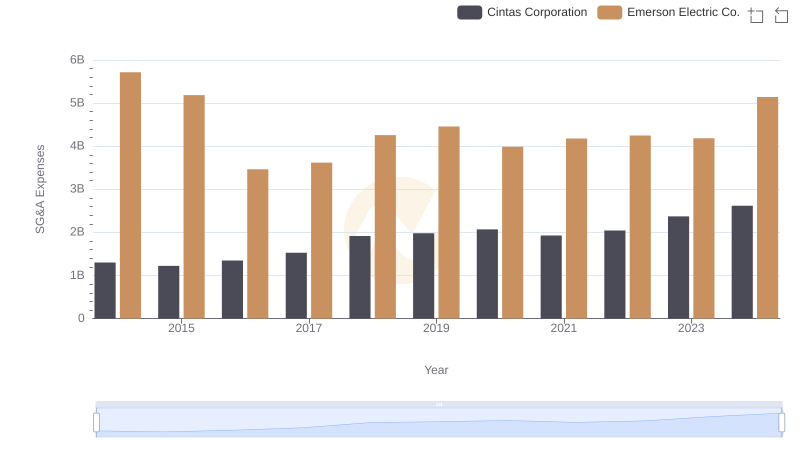The height and width of the screenshot is (461, 800).
Task: Click the 1B y-axis label
Action: pos(77,275)
